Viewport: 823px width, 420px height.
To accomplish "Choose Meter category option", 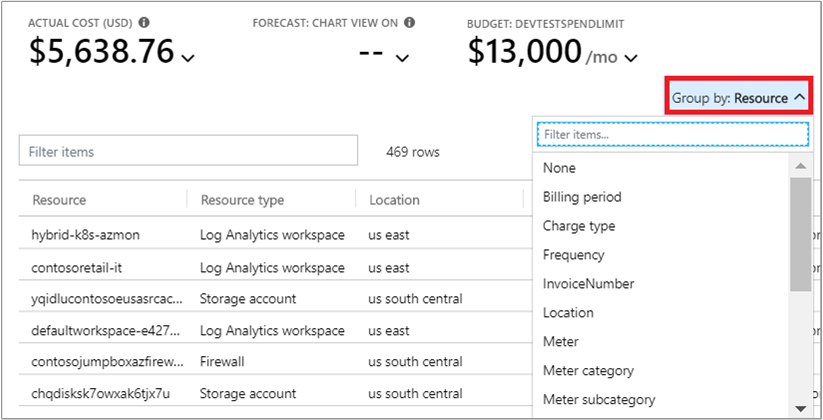I will pos(588,371).
